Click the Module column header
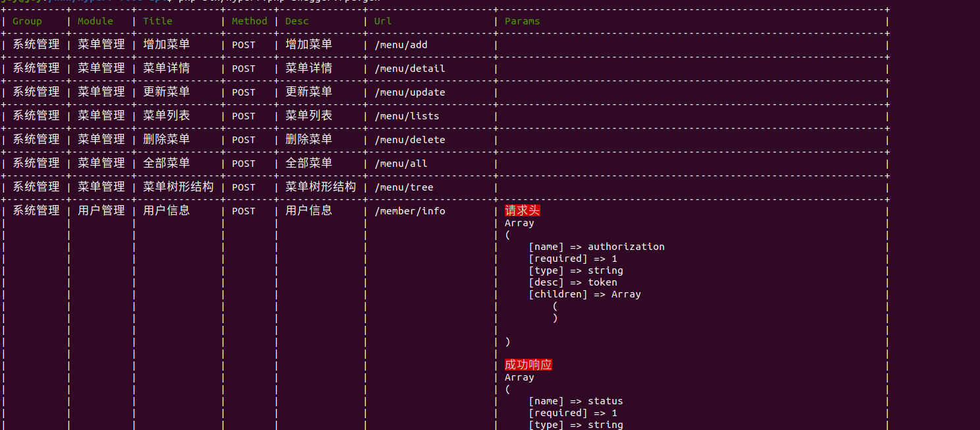The width and height of the screenshot is (980, 430). [x=95, y=21]
